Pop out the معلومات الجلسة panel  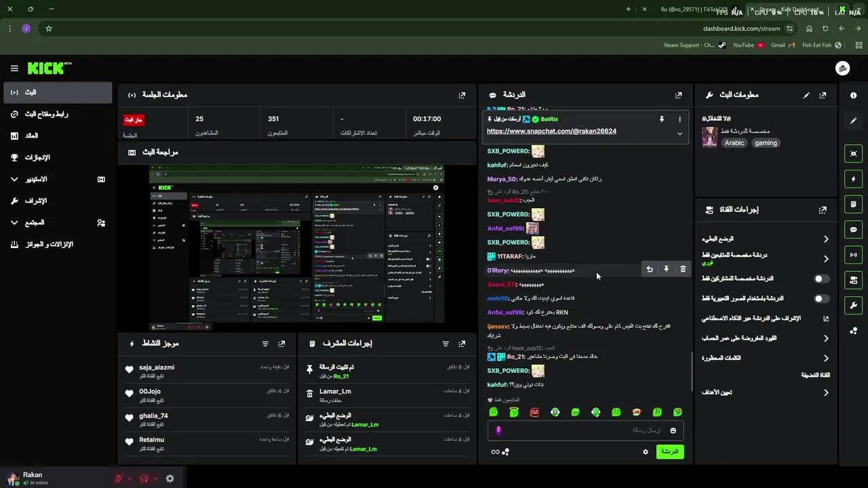click(x=462, y=96)
